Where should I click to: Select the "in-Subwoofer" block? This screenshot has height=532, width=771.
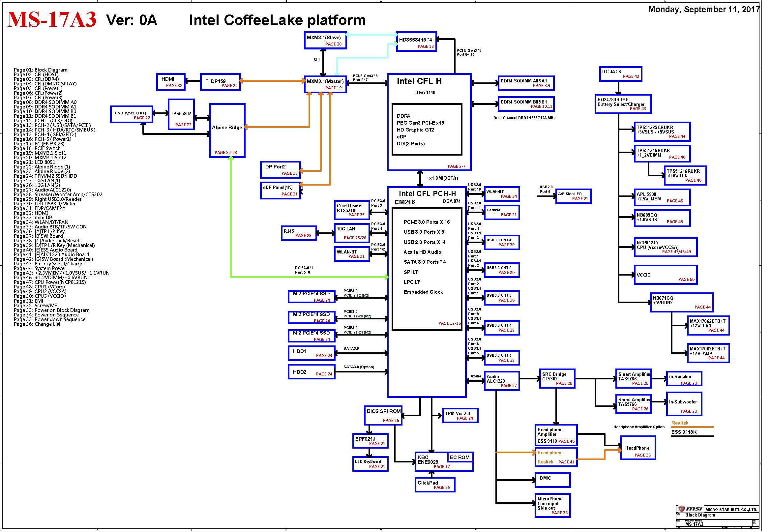pyautogui.click(x=684, y=404)
